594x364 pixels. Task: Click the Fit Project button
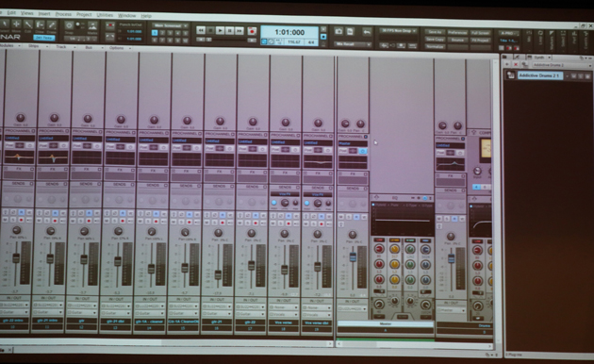coord(480,41)
